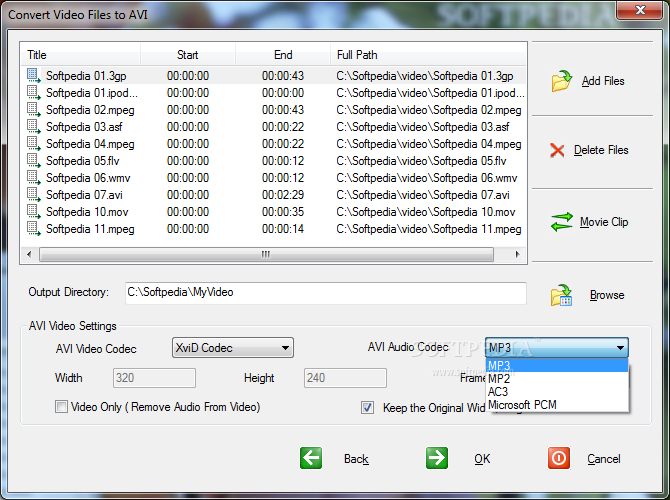Click the red power Cancel icon
Image resolution: width=670 pixels, height=500 pixels.
point(558,459)
